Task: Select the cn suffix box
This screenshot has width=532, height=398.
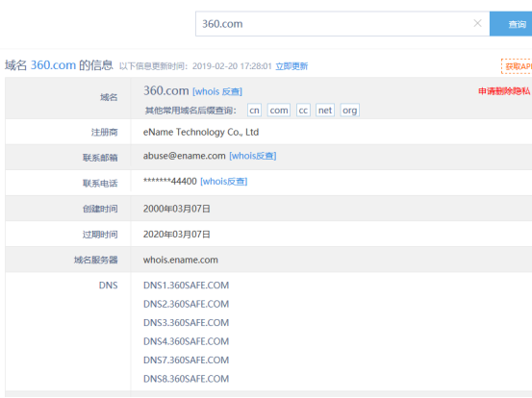Action: tap(255, 111)
